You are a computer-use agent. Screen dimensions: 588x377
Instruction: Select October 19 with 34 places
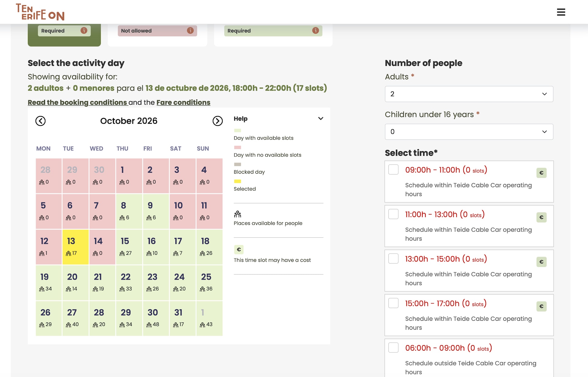click(x=49, y=283)
